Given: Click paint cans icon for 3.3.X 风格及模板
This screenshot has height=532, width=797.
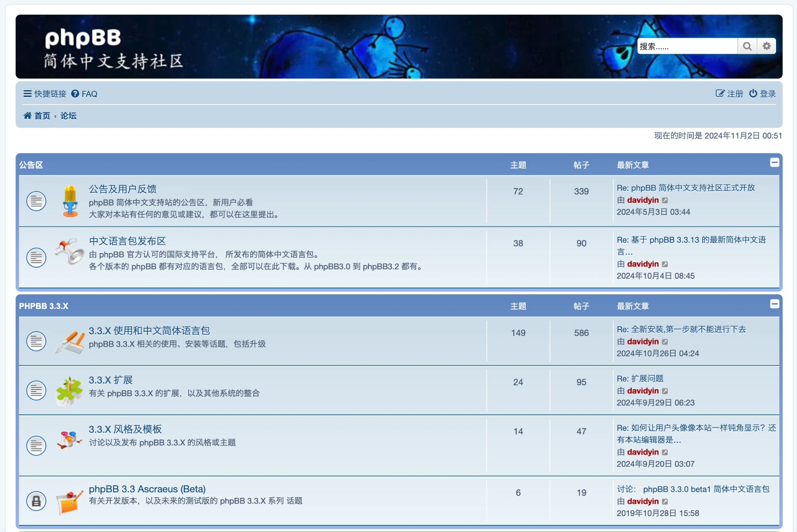Looking at the screenshot, I should pos(69,440).
